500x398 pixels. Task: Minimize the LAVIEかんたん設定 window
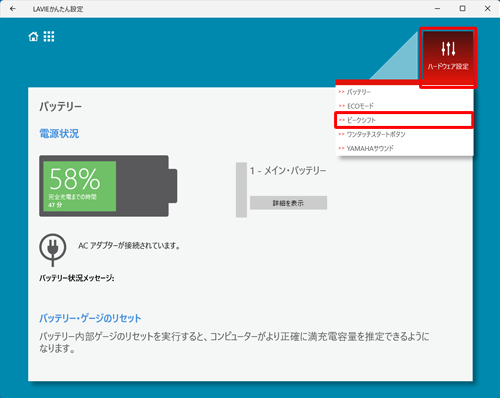[438, 9]
